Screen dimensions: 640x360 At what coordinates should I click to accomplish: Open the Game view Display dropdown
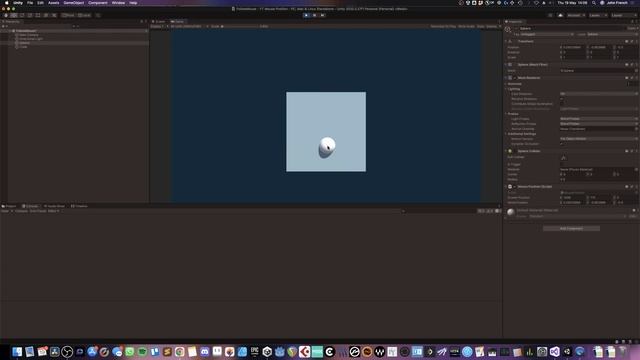pos(158,27)
